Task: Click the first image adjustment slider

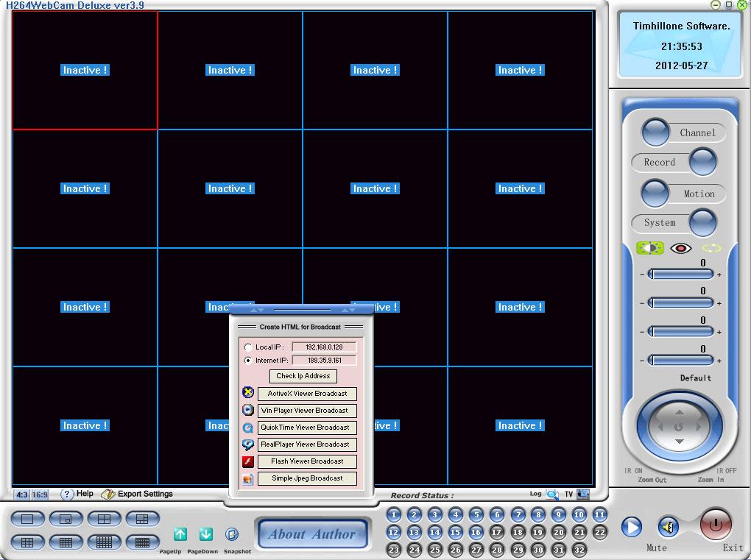Action: pyautogui.click(x=681, y=274)
